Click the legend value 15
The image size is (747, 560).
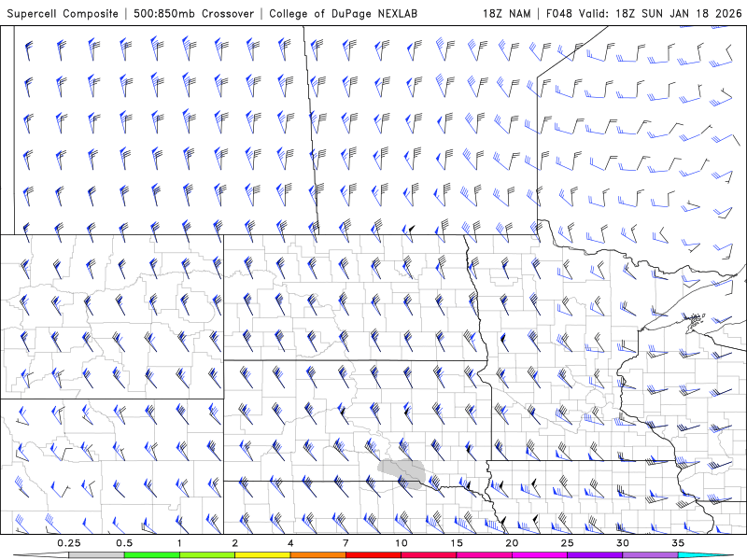coord(457,543)
